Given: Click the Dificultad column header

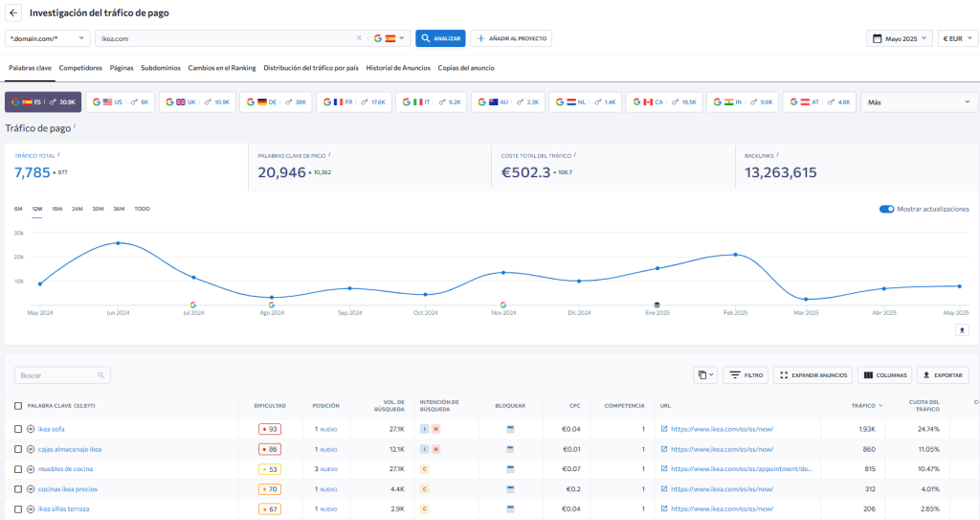Looking at the screenshot, I should 270,406.
